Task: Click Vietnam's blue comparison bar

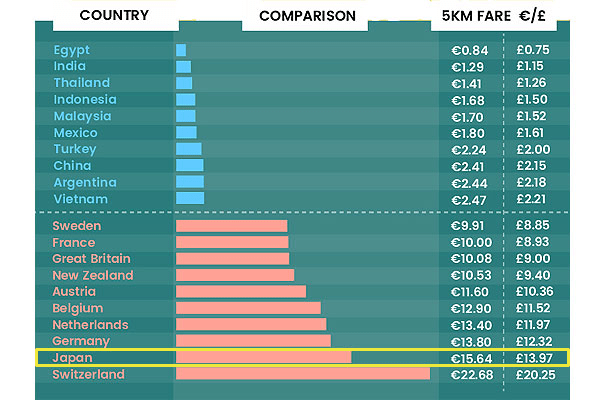Action: 190,198
